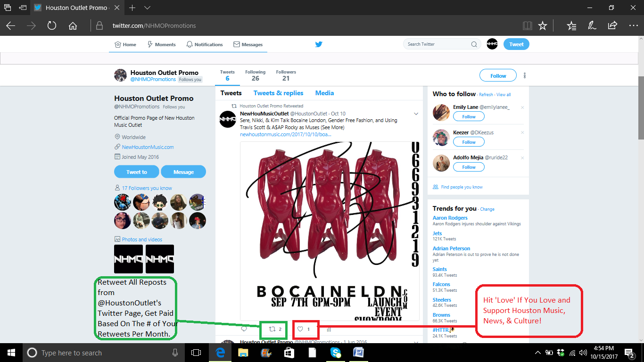The height and width of the screenshot is (362, 644).
Task: Go to browser home page icon
Action: coord(73,25)
